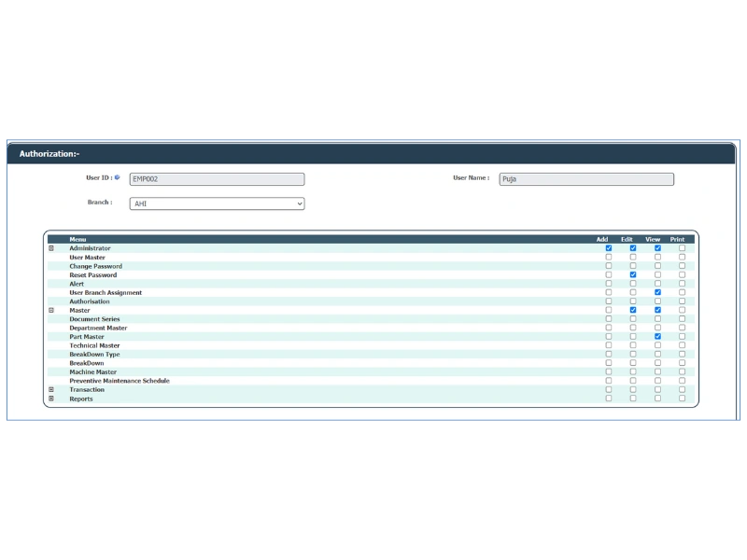Select the Document Series menu row
Image resolution: width=747 pixels, height=560 pixels.
pyautogui.click(x=94, y=319)
